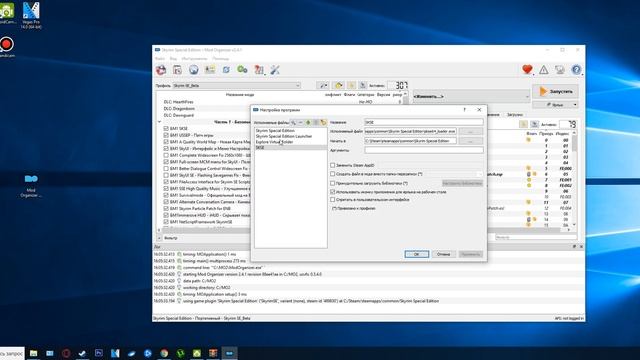Click browse button next to executable file path
Screen dimensions: 640x360
471,131
